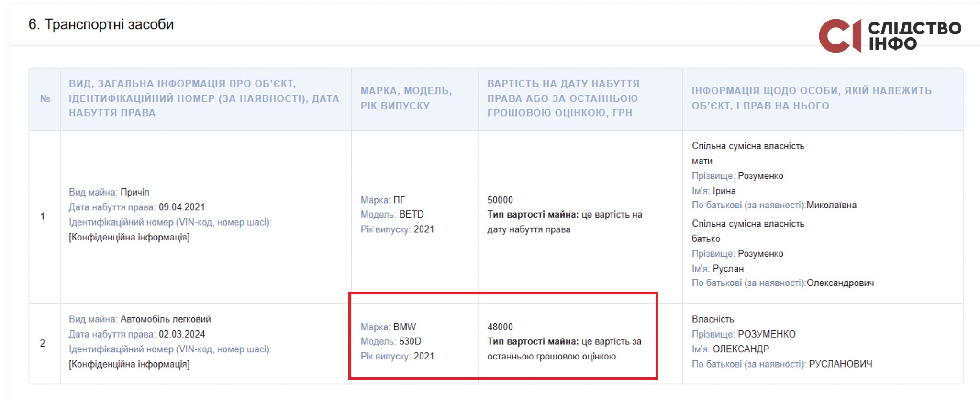Click the name Ірина under мати

pyautogui.click(x=724, y=191)
